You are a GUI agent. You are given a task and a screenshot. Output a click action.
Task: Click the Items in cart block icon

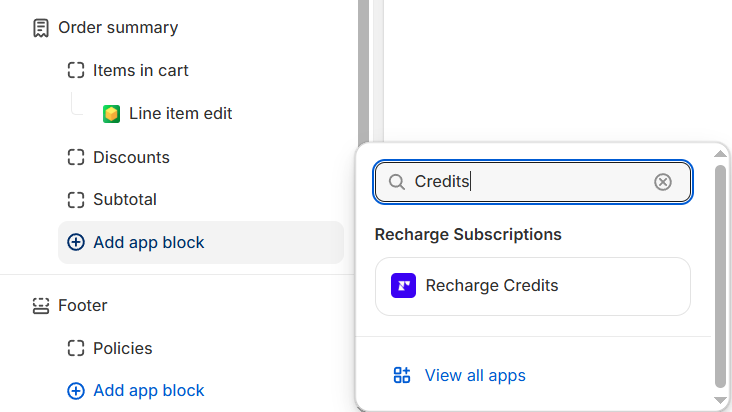(76, 70)
